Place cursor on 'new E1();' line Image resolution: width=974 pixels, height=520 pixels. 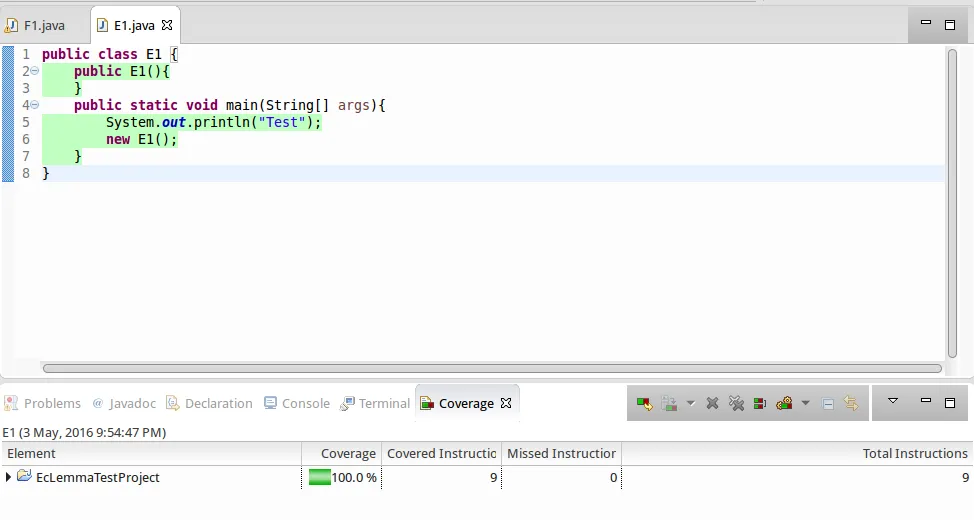coord(142,139)
